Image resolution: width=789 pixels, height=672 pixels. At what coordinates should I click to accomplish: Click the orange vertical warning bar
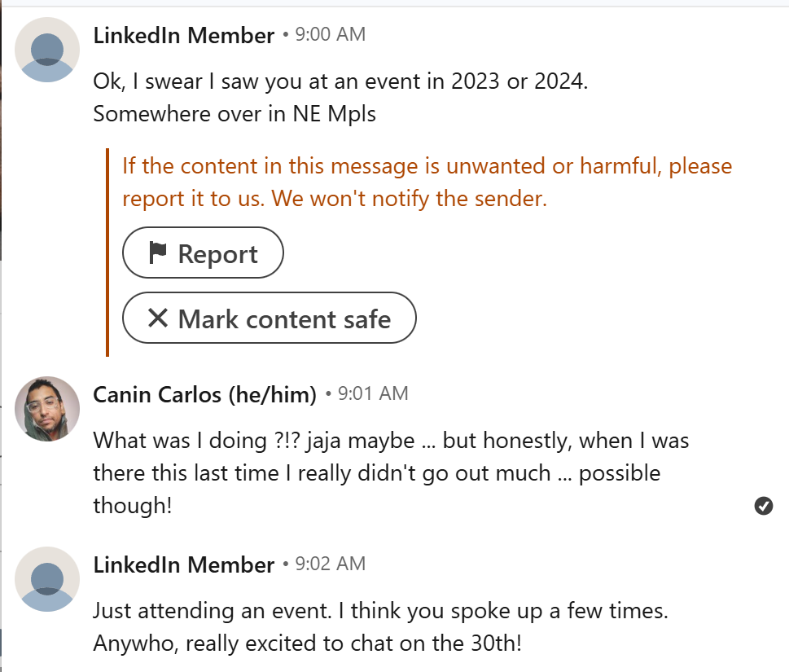coord(107,253)
